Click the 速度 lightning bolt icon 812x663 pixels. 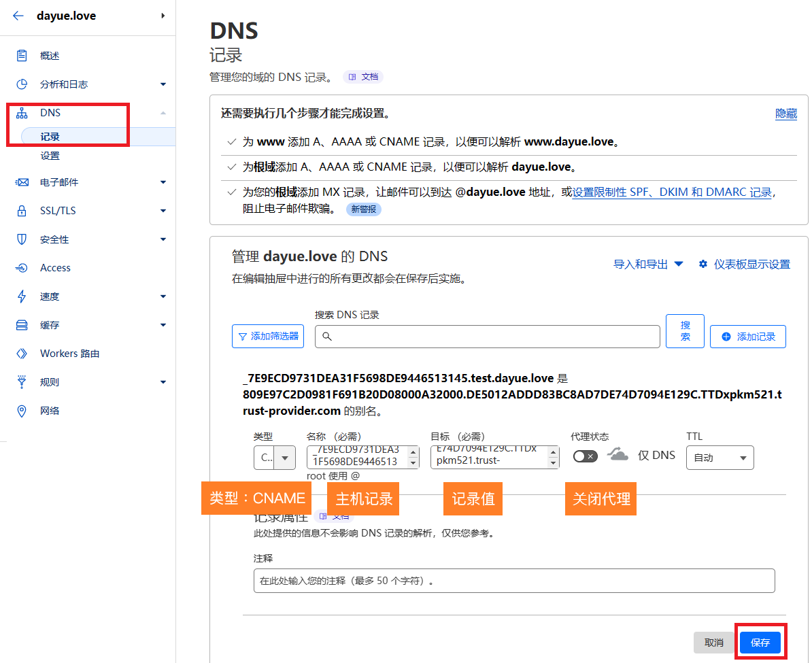tap(22, 296)
